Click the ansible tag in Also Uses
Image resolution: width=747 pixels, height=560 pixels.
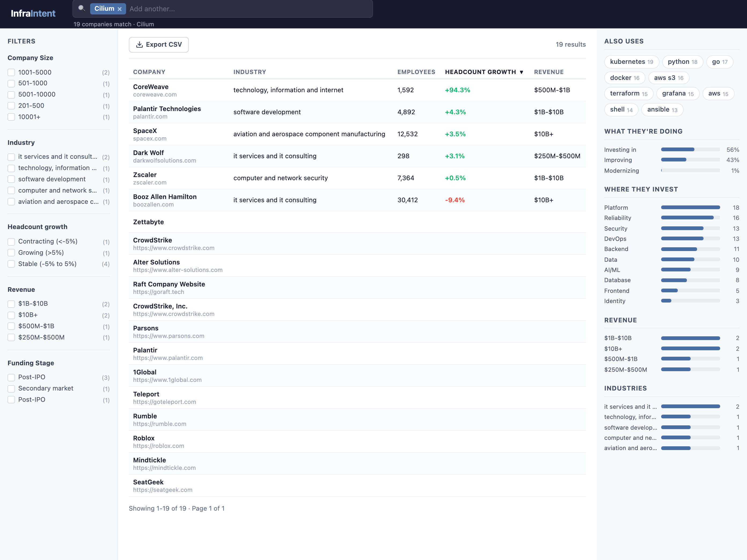coord(662,109)
